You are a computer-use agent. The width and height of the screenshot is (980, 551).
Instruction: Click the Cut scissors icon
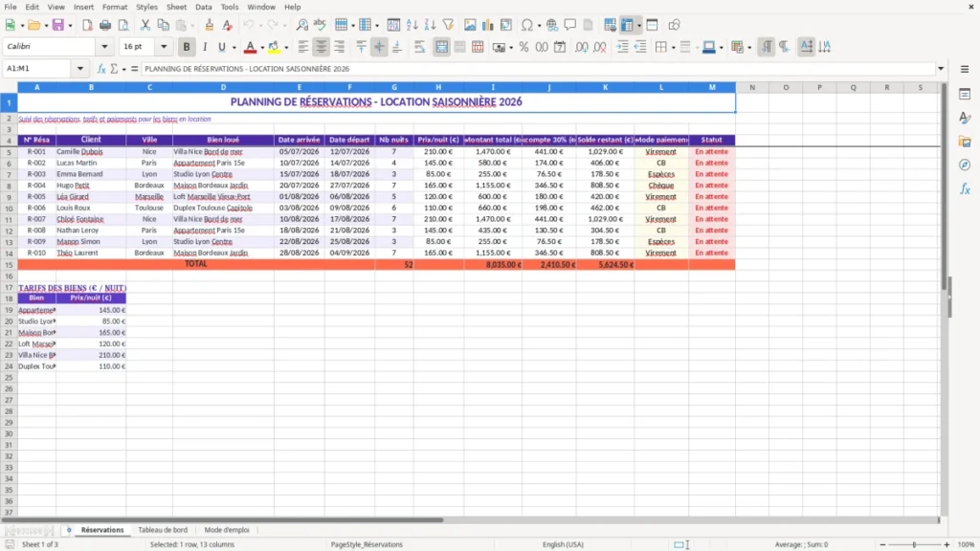(x=145, y=25)
